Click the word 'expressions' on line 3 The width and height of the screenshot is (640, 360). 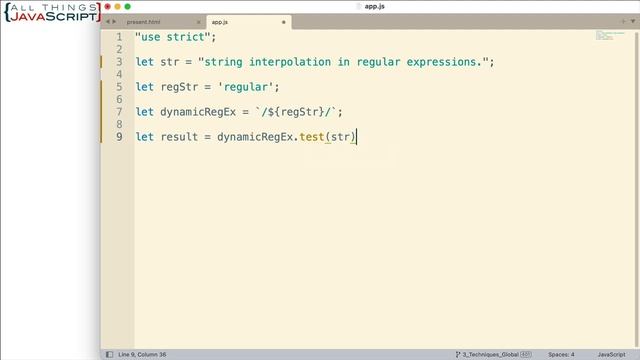click(x=441, y=62)
